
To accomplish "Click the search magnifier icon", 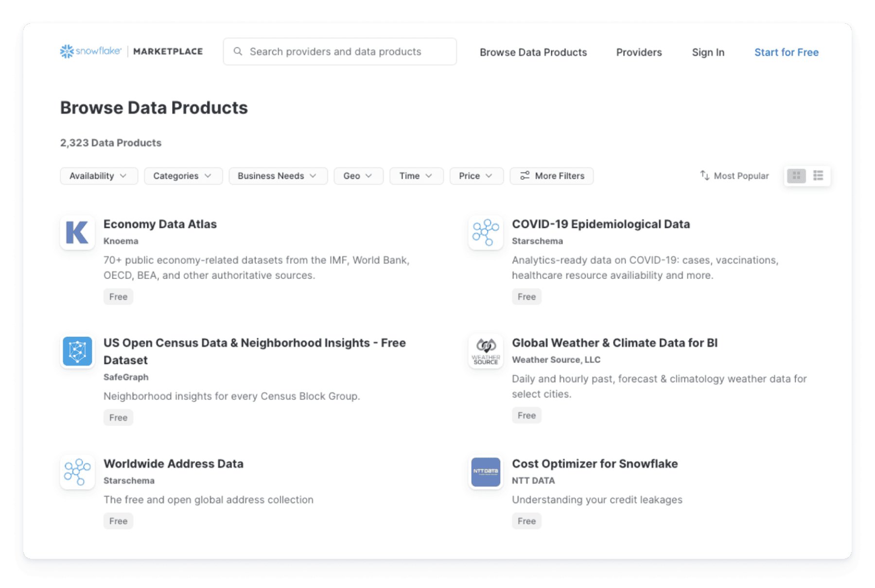I will pos(239,51).
